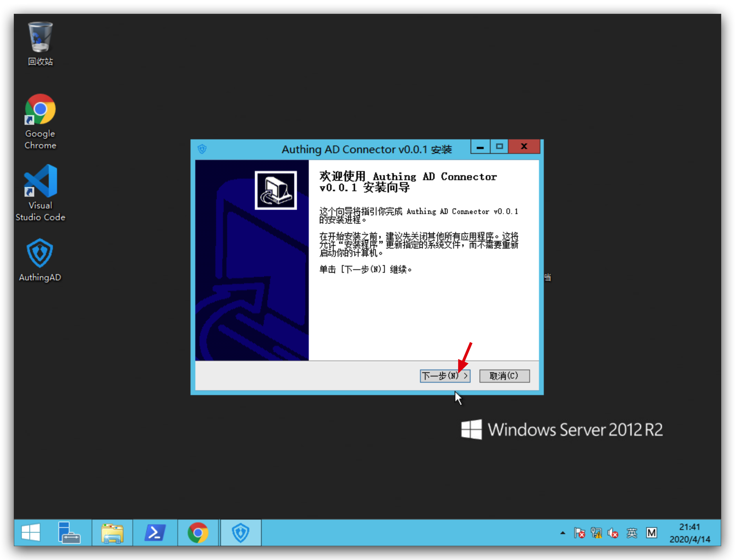This screenshot has height=560, width=735.
Task: Click the shield icon in the installer title bar
Action: [x=202, y=149]
